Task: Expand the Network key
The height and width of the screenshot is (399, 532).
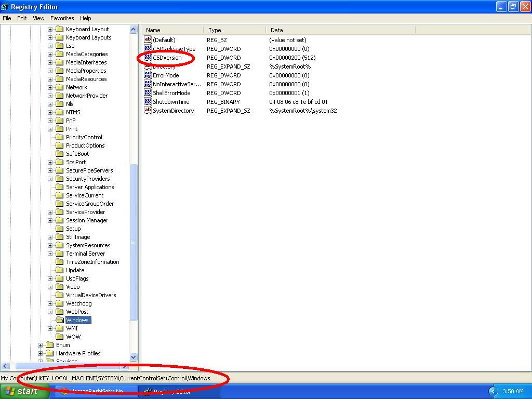Action: pos(50,87)
